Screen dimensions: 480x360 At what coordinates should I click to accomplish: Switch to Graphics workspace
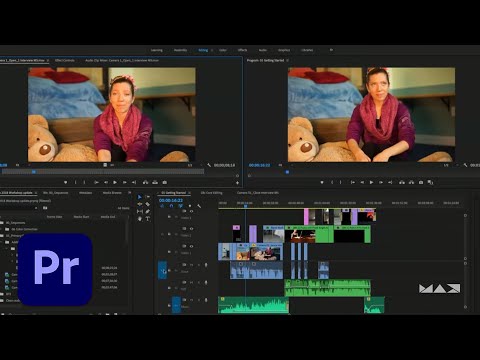(284, 50)
